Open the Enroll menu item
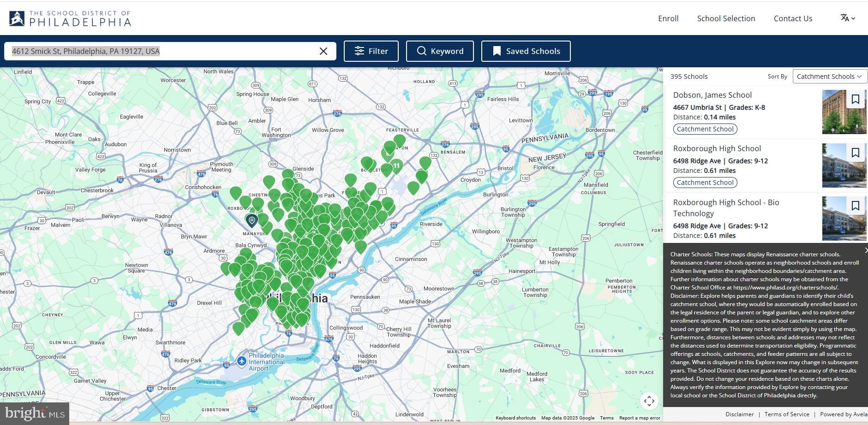This screenshot has height=425, width=868. (668, 18)
